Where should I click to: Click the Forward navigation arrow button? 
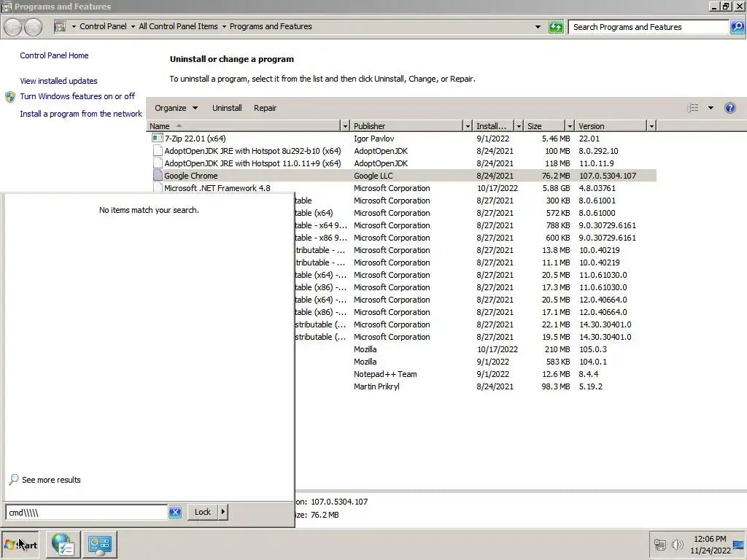pyautogui.click(x=33, y=27)
